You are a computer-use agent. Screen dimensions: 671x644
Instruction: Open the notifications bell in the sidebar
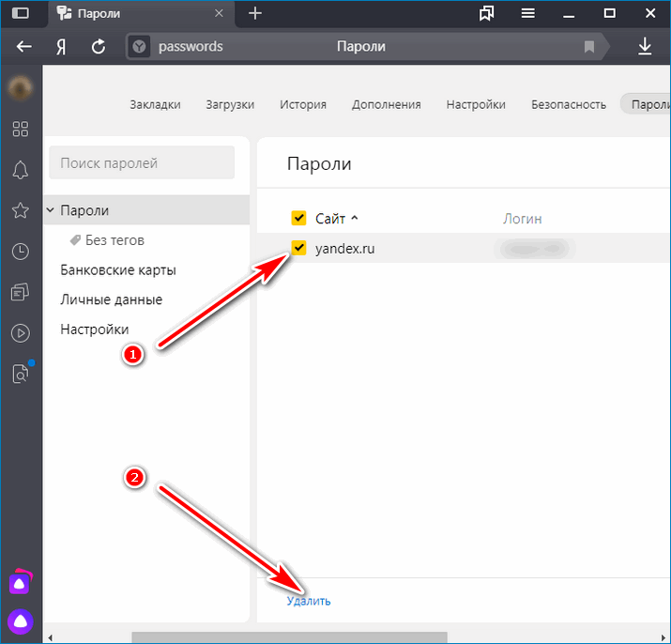[x=20, y=169]
